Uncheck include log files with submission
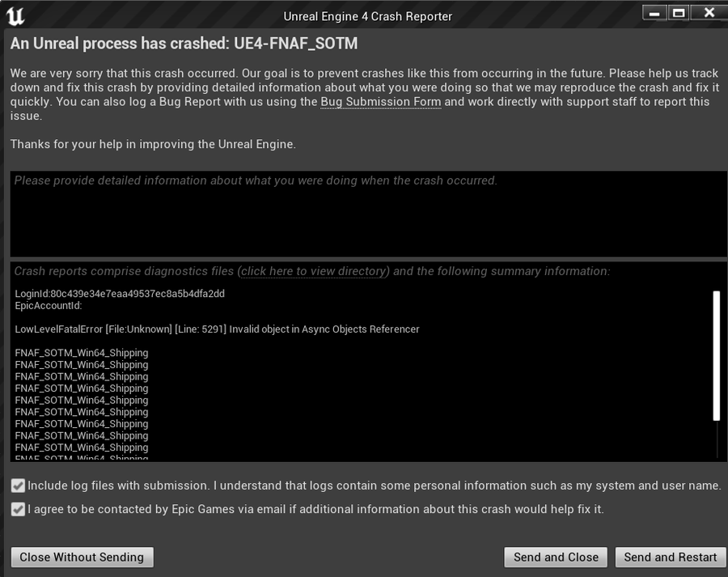728x577 pixels. pyautogui.click(x=18, y=486)
